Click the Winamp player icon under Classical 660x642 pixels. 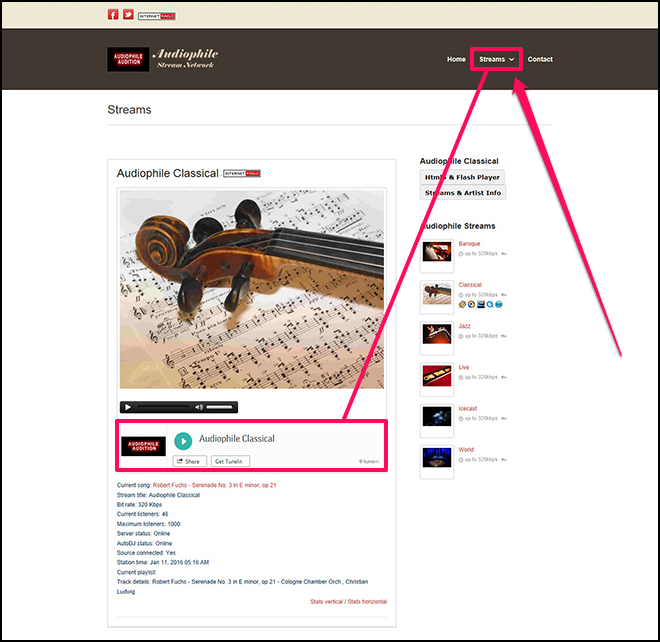[x=462, y=304]
